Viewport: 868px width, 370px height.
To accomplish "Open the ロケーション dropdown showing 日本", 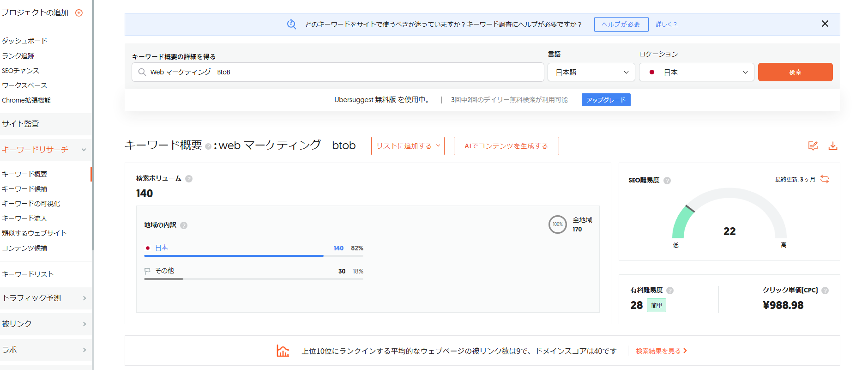I will (696, 73).
